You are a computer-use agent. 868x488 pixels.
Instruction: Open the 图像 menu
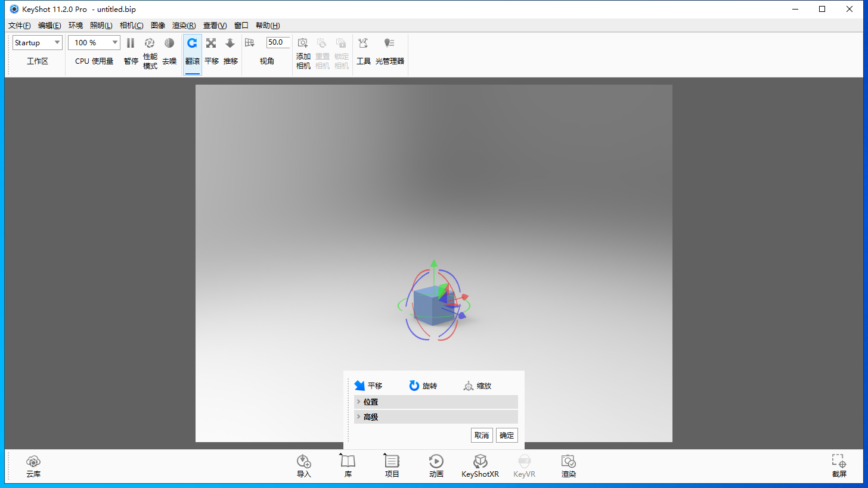158,26
